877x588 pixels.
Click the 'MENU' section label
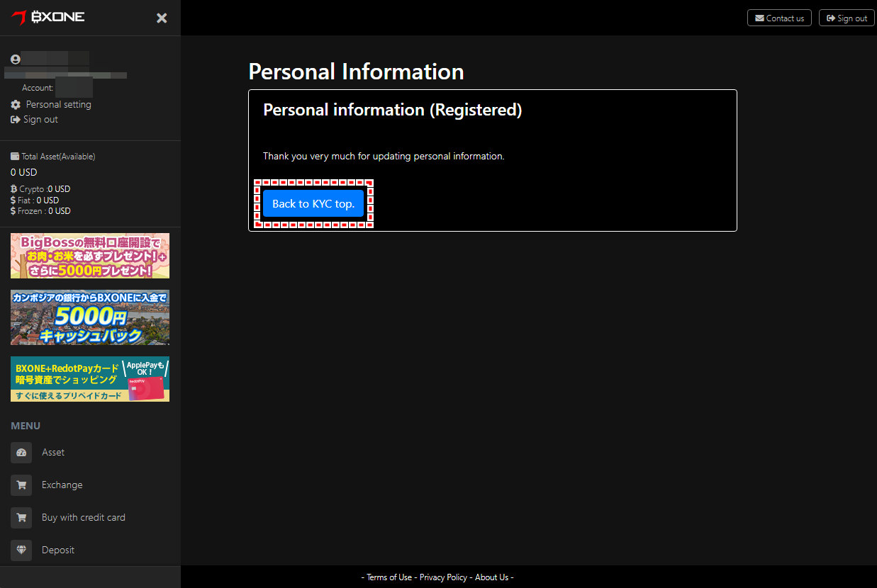26,426
